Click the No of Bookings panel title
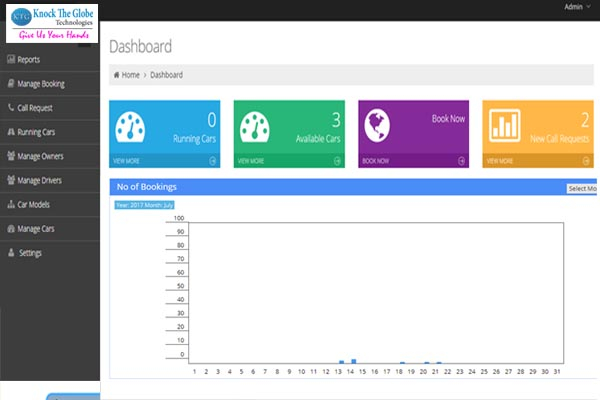 pos(147,187)
